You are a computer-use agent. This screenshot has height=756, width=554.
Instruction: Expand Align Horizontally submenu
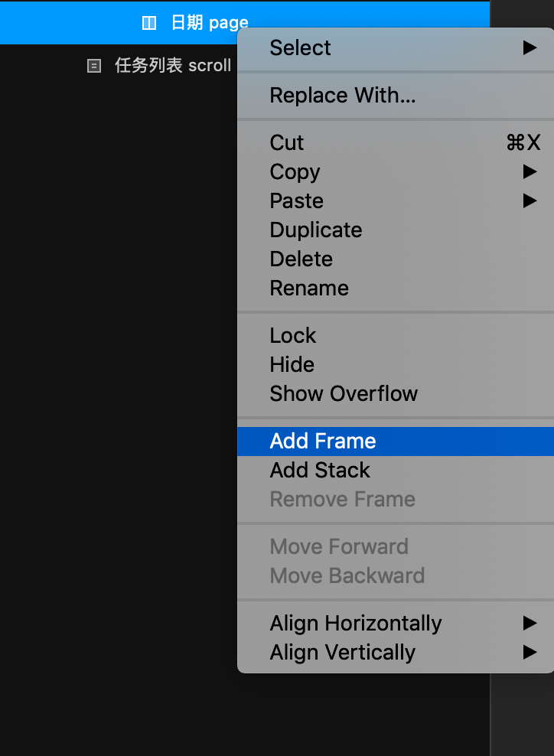[x=530, y=623]
